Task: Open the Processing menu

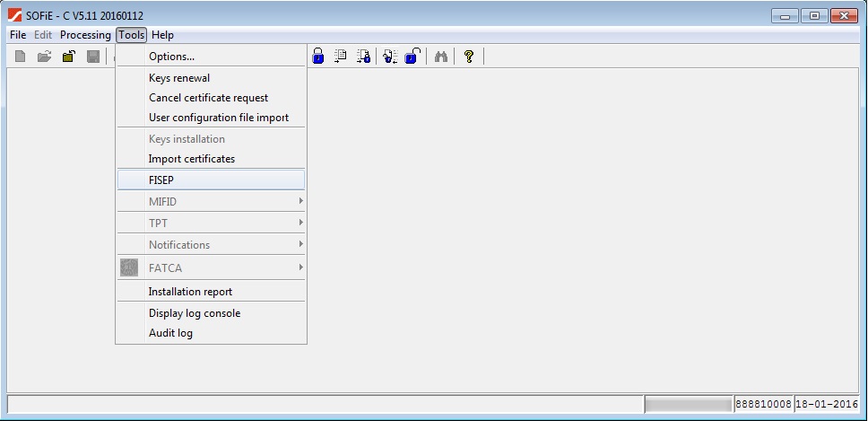Action: tap(85, 35)
